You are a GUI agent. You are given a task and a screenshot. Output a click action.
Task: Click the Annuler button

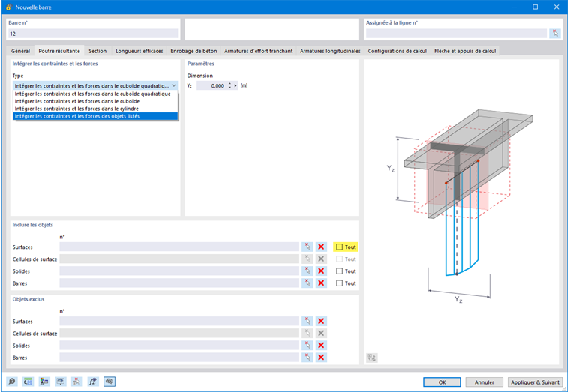pos(484,382)
